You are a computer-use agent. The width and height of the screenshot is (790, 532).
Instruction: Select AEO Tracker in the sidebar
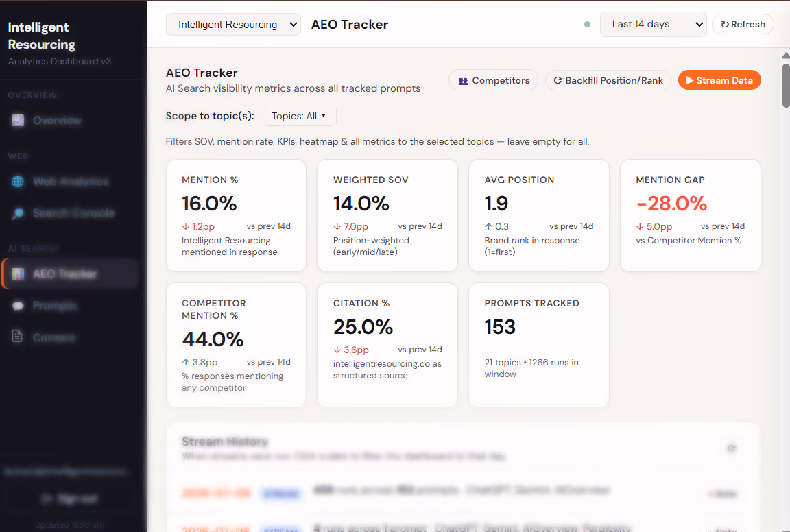tap(69, 274)
